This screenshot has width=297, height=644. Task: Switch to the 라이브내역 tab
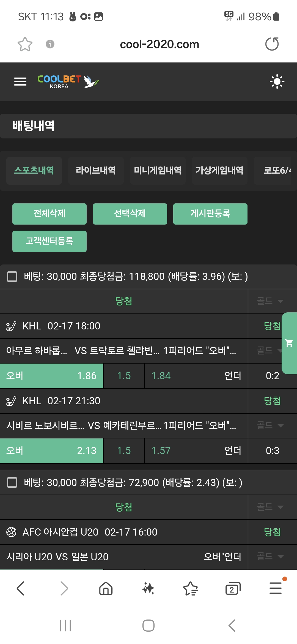click(96, 170)
